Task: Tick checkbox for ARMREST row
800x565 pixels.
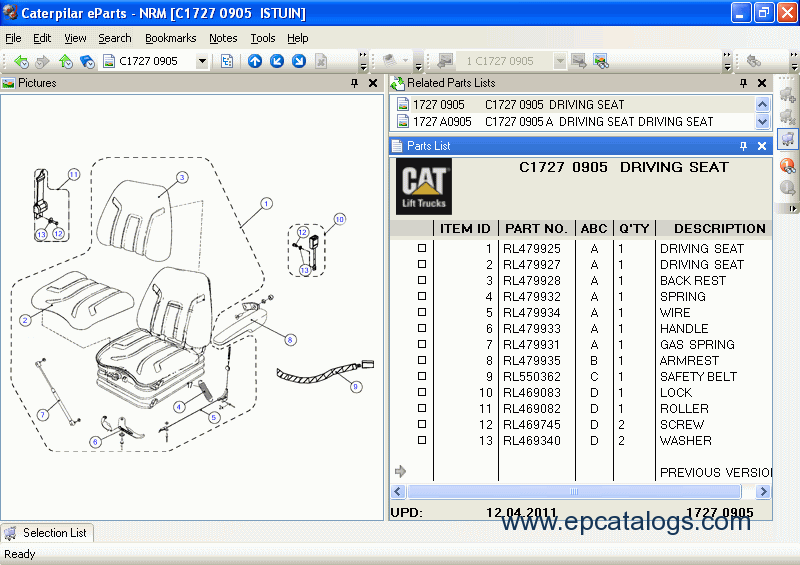Action: click(422, 360)
